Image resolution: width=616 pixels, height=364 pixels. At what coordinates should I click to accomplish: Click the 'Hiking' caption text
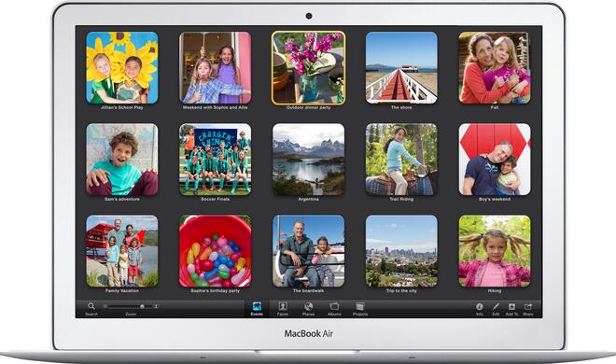pos(495,291)
